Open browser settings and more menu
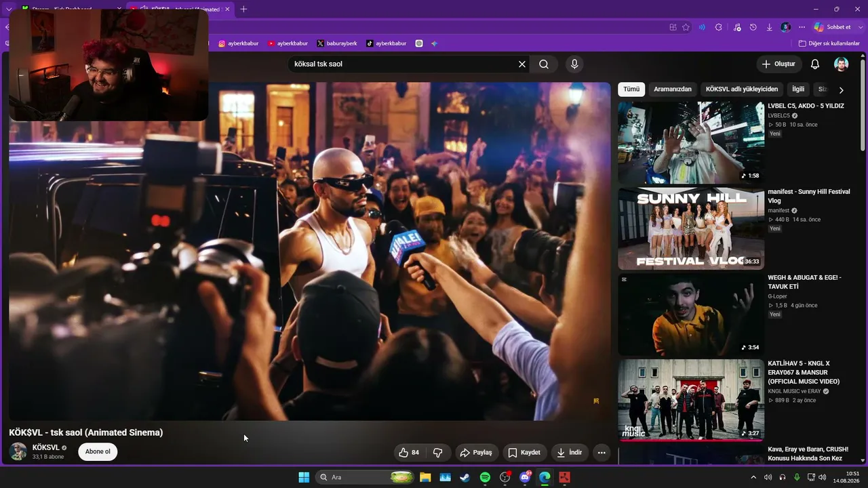This screenshot has width=868, height=488. (x=802, y=27)
